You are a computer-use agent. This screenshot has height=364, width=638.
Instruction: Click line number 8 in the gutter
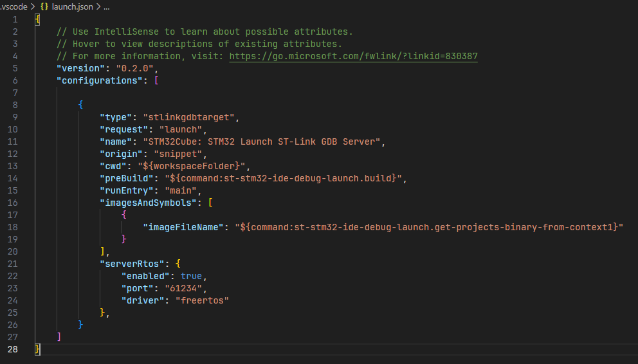tap(15, 105)
